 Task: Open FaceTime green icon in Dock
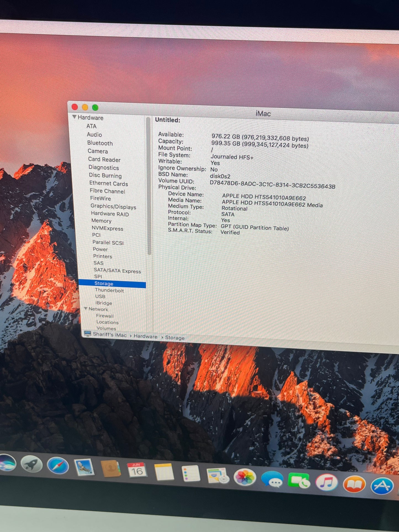pos(299,481)
